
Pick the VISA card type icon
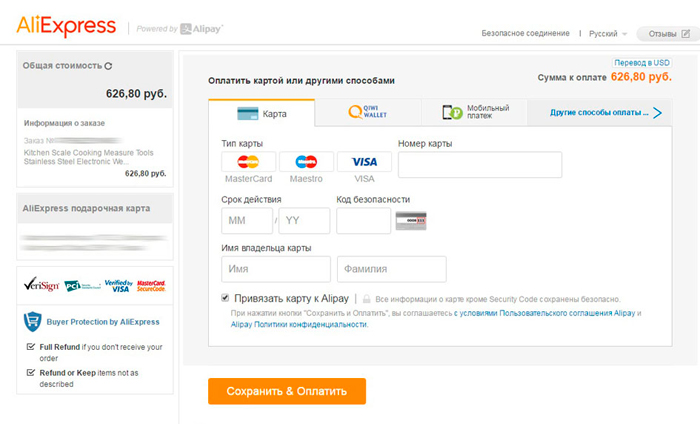364,162
